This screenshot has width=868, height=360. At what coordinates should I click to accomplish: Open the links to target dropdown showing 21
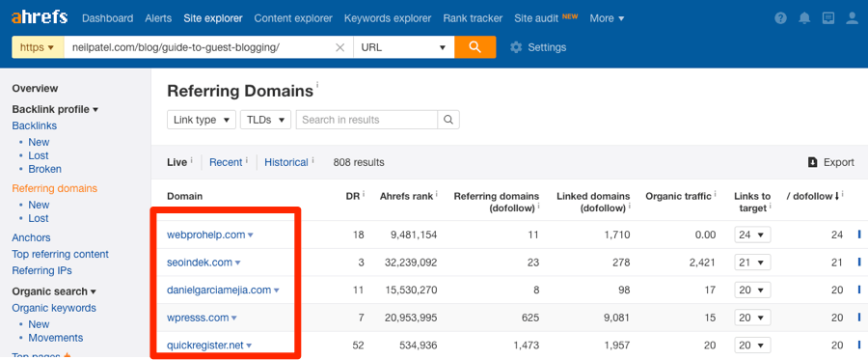pos(752,262)
